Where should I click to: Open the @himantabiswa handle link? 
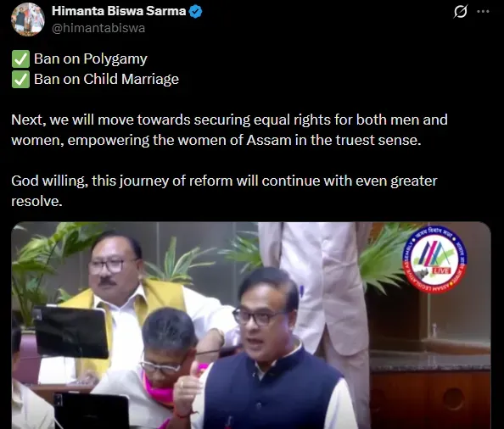pyautogui.click(x=98, y=28)
